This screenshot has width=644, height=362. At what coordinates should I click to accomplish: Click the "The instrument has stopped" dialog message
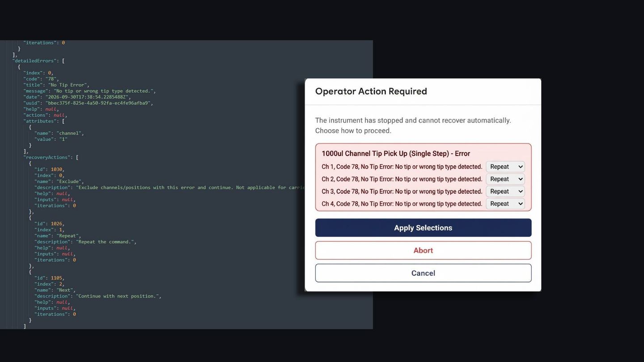click(x=413, y=126)
